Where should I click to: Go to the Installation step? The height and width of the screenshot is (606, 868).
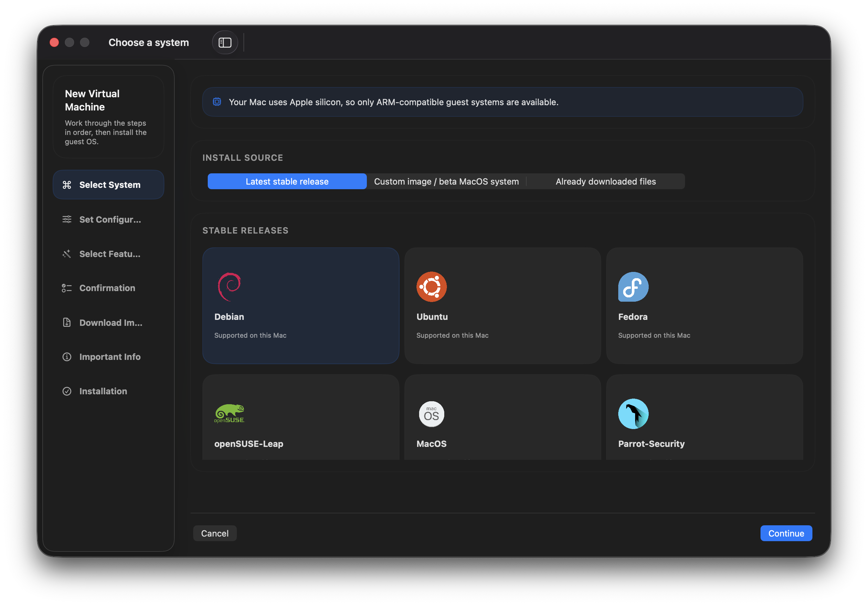[x=108, y=391]
